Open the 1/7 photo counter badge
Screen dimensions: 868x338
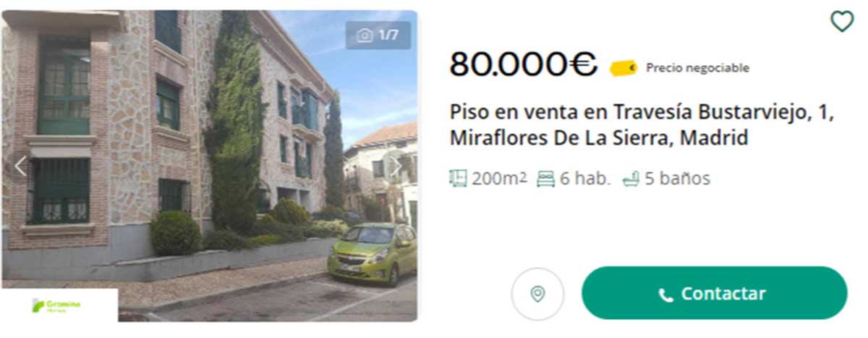378,35
